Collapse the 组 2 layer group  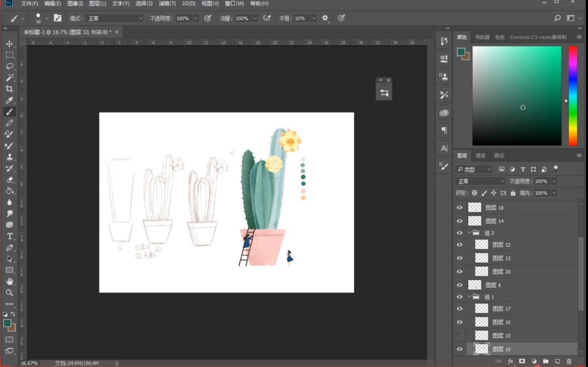tap(469, 233)
